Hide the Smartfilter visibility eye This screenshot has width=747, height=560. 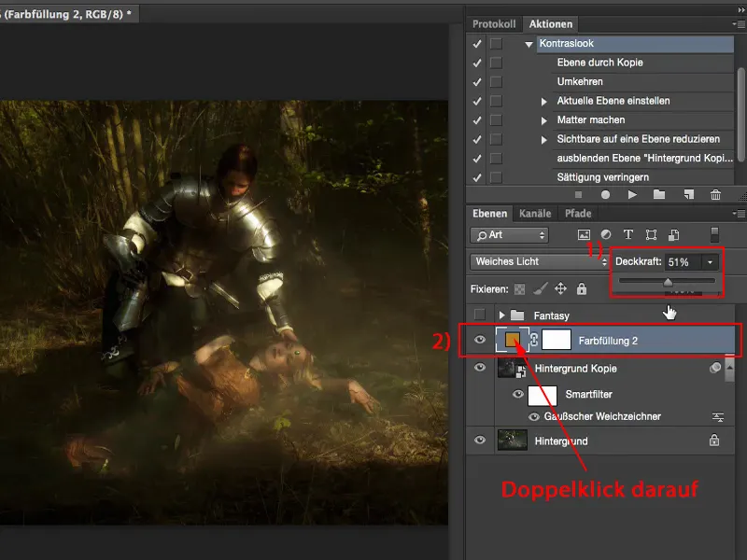518,394
